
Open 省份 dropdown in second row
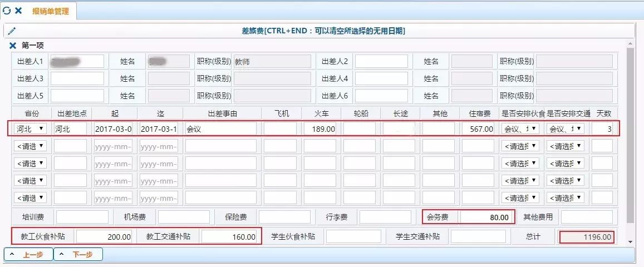coord(30,146)
